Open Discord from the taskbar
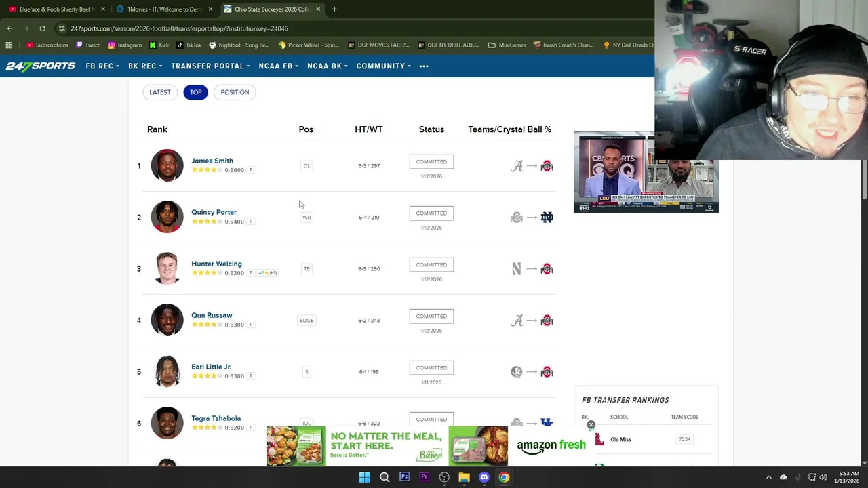The height and width of the screenshot is (488, 868). [484, 477]
